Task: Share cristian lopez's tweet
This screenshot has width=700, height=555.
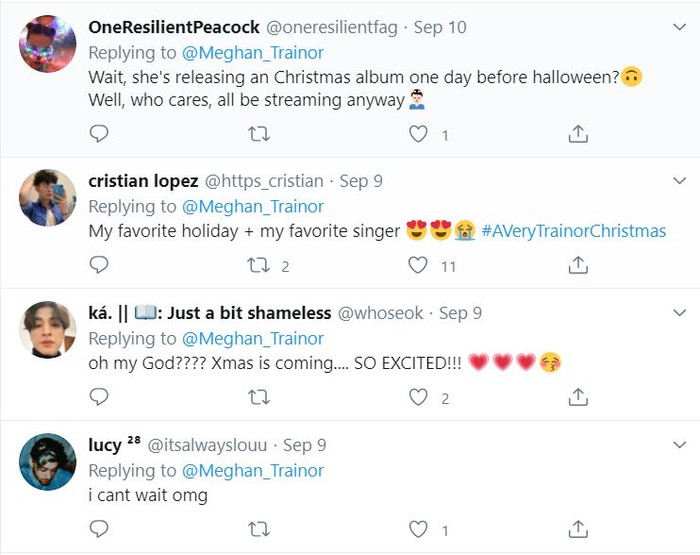Action: (x=578, y=265)
